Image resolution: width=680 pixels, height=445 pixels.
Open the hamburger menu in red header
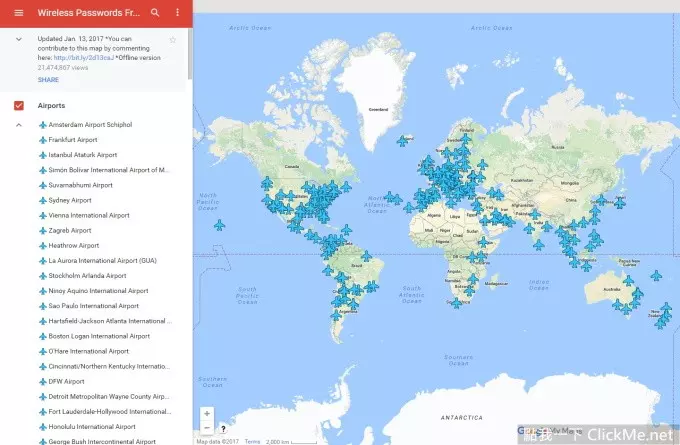click(19, 13)
